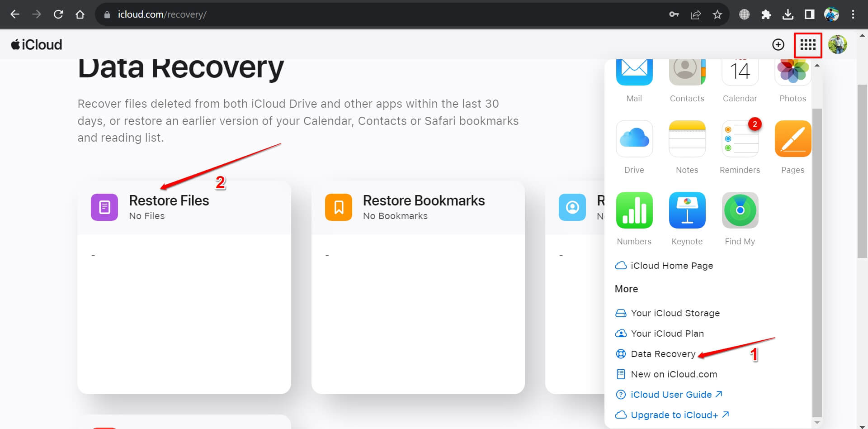
Task: Open the Photos app icon
Action: [x=793, y=72]
